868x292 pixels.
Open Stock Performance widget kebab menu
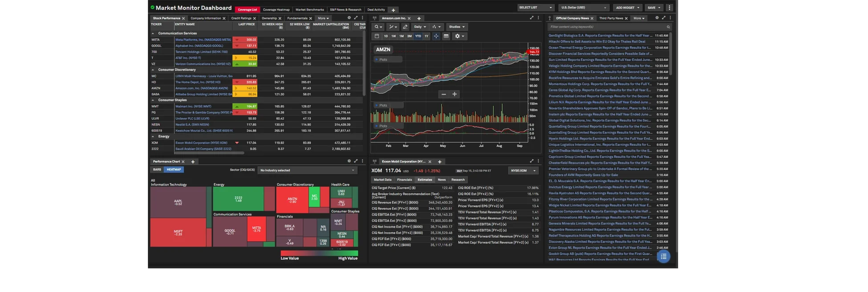[x=362, y=18]
